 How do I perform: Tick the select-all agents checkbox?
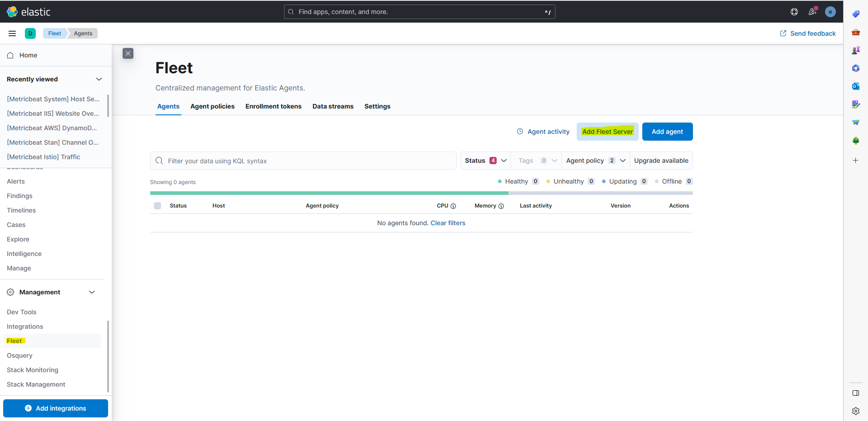pyautogui.click(x=157, y=206)
